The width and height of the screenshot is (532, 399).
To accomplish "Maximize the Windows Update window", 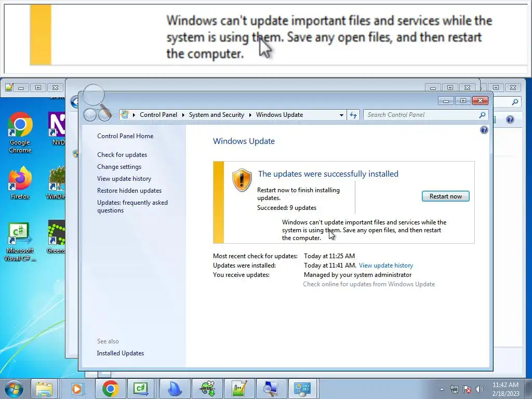I will point(463,100).
